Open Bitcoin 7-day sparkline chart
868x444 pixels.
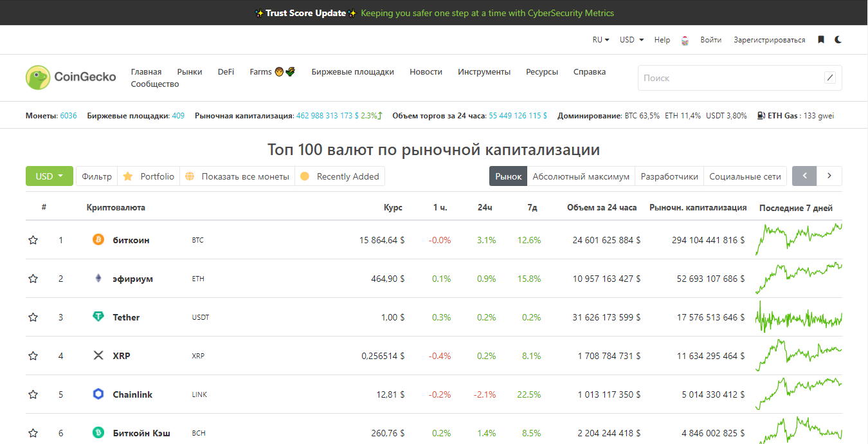point(799,239)
